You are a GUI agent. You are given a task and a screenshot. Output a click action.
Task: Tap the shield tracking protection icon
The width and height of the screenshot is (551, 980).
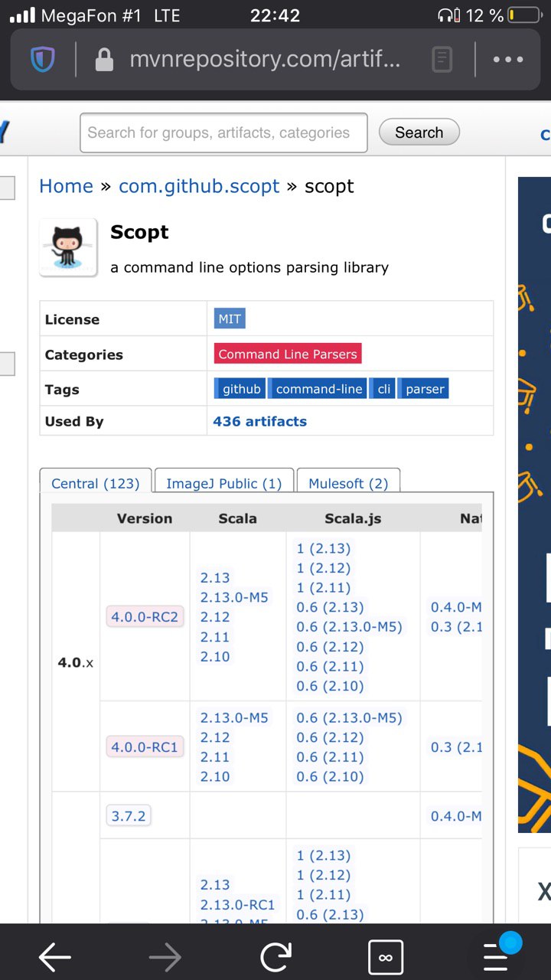coord(43,59)
